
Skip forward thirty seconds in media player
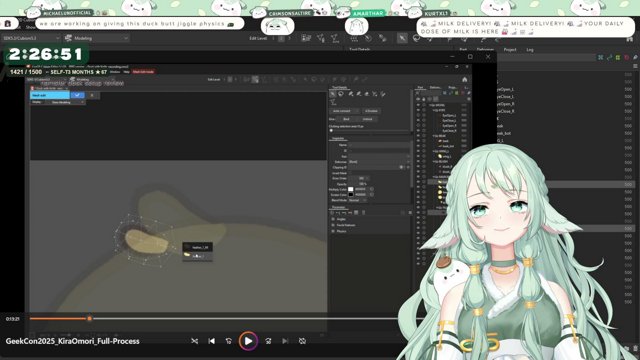click(268, 341)
